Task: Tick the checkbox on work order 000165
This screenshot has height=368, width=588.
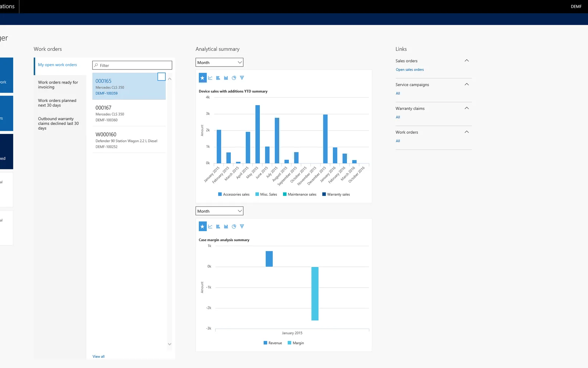Action: point(161,77)
